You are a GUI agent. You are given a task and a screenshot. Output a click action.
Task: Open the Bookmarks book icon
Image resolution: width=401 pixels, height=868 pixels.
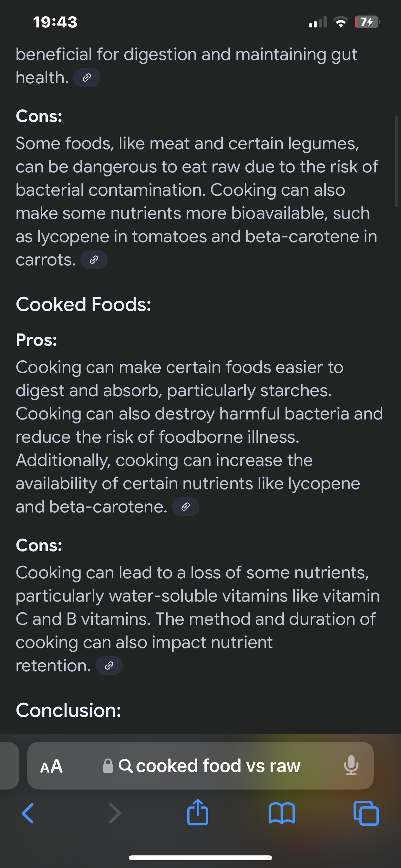pos(282,813)
